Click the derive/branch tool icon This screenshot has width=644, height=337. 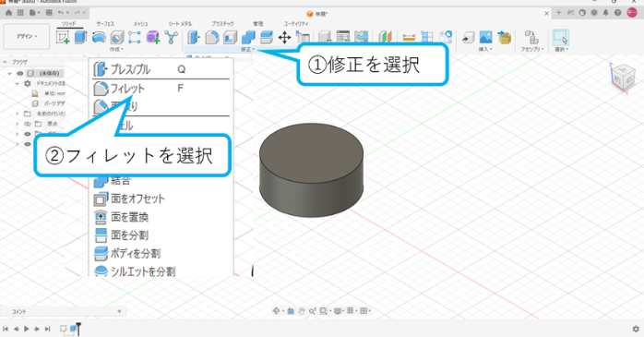(x=171, y=38)
